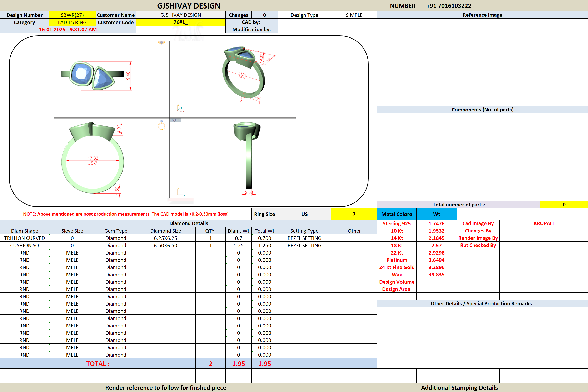This screenshot has height=392, width=588.
Task: Select the total weight 1.250 cell
Action: point(264,245)
